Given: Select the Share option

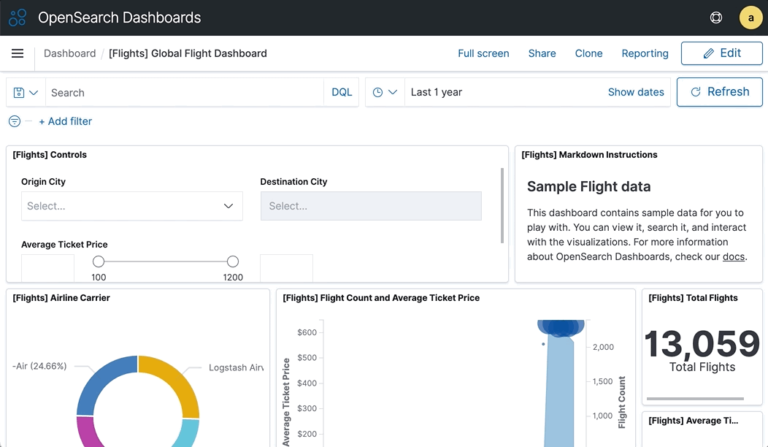Looking at the screenshot, I should tap(542, 53).
